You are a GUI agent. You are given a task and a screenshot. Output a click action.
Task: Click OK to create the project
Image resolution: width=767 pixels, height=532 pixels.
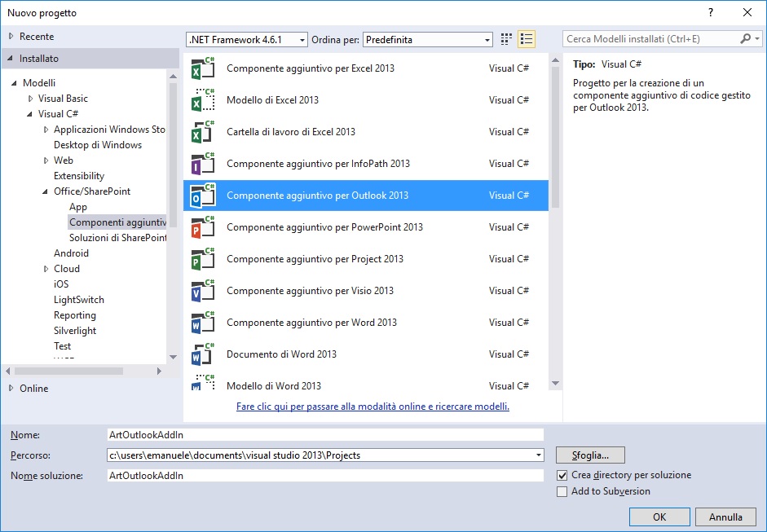pos(659,517)
